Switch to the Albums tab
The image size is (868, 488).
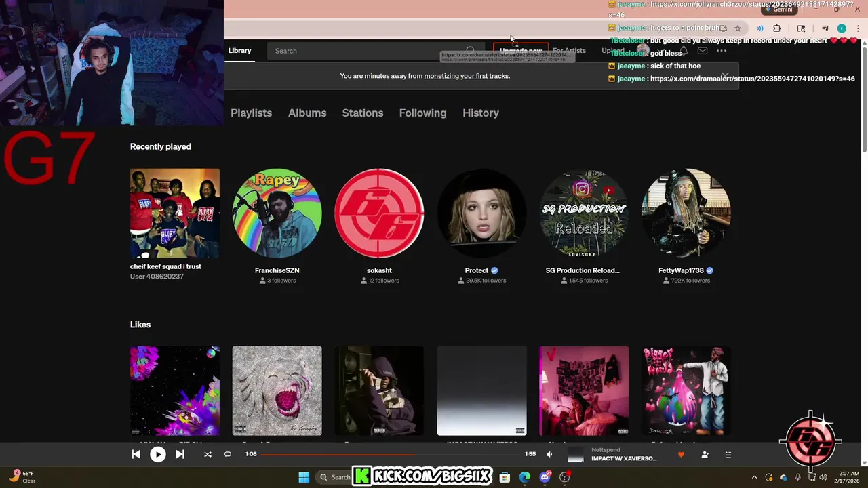click(307, 113)
